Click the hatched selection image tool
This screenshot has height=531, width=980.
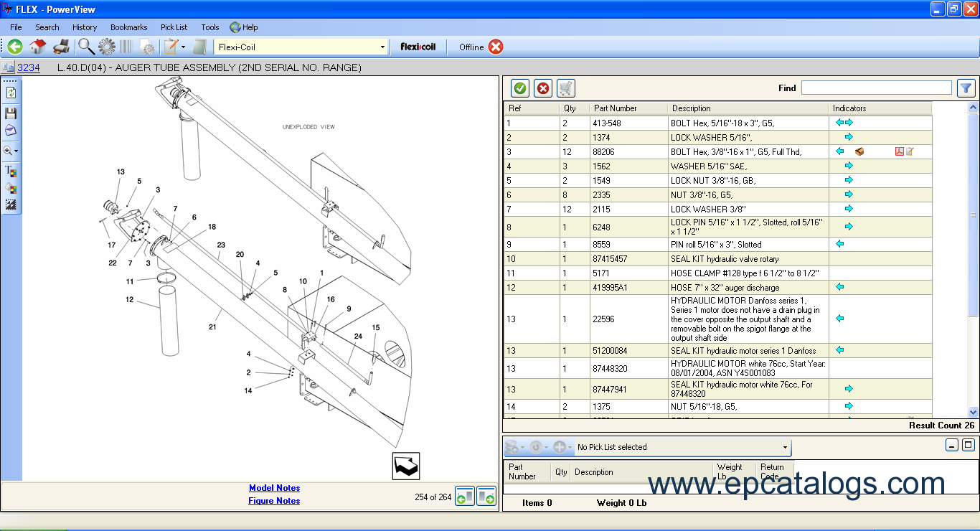(x=10, y=205)
